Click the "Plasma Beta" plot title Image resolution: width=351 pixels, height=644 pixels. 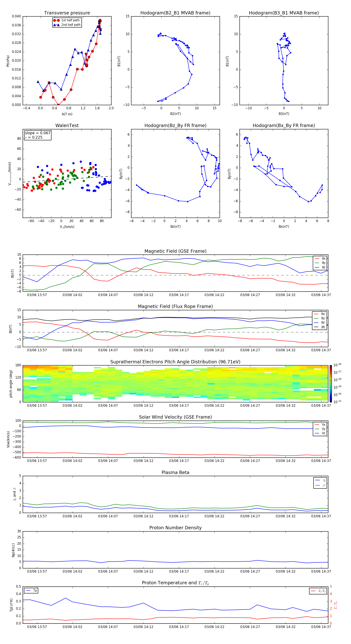point(175,473)
